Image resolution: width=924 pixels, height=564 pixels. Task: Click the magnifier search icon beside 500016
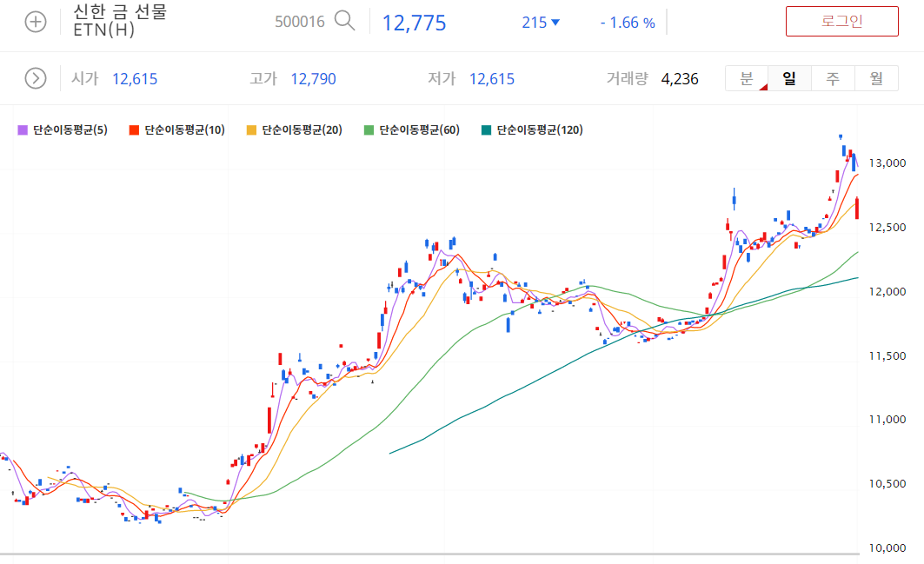tap(345, 21)
